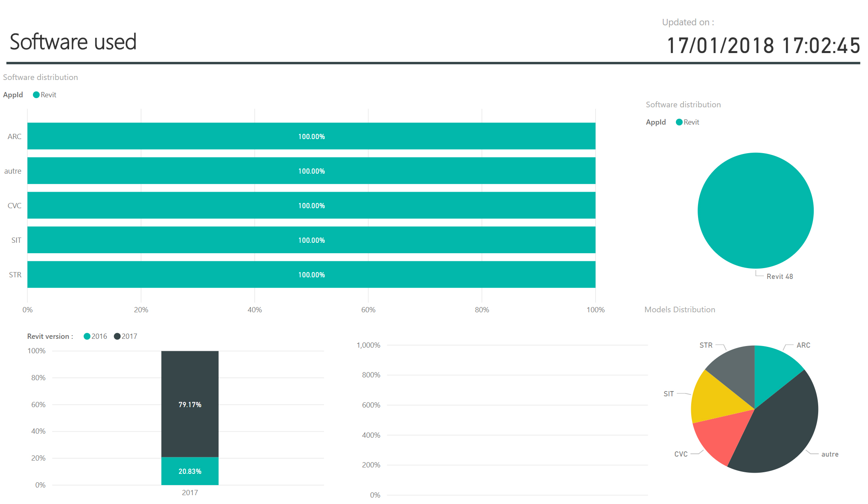Click the CVC horizontal bar

pos(311,205)
